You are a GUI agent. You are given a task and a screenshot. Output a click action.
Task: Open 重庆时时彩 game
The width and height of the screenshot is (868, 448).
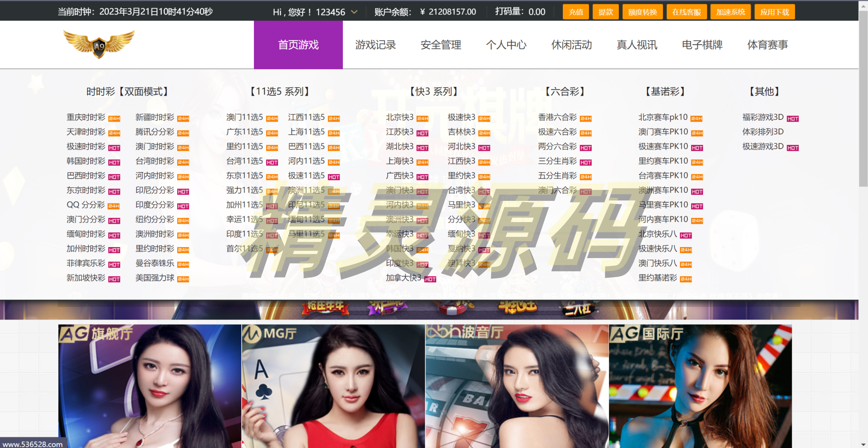(x=86, y=117)
